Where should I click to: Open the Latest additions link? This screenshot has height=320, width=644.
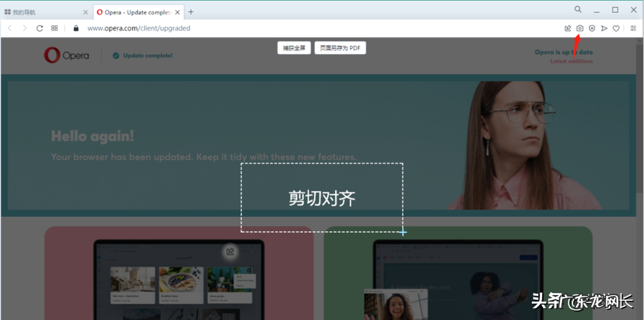(571, 61)
